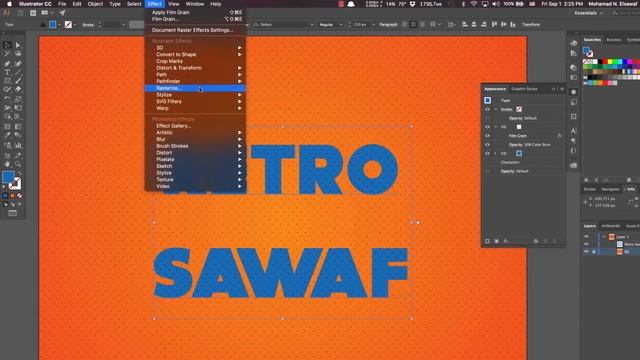Select the Eyedropper tool
Viewport: 640px width, 360px height.
[x=7, y=136]
